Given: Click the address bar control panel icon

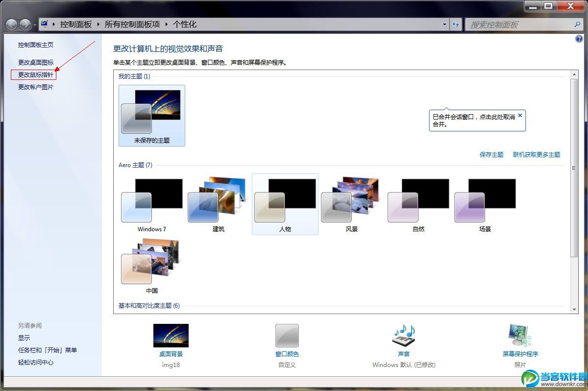Looking at the screenshot, I should point(45,24).
